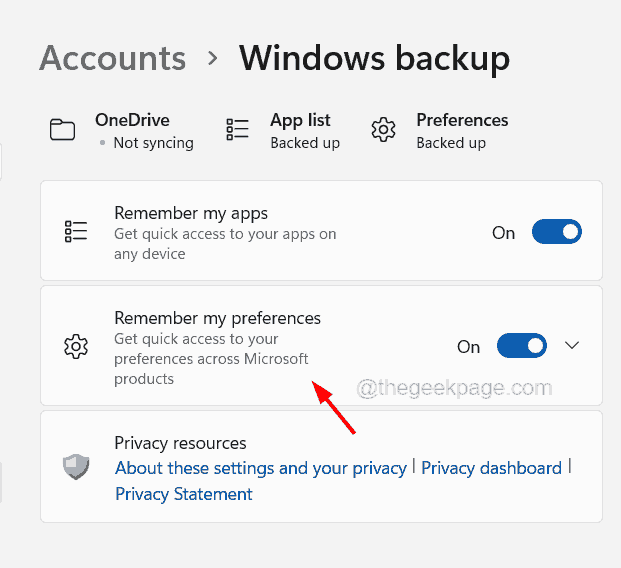Open the Privacy dashboard link
Image resolution: width=621 pixels, height=568 pixels.
(491, 468)
